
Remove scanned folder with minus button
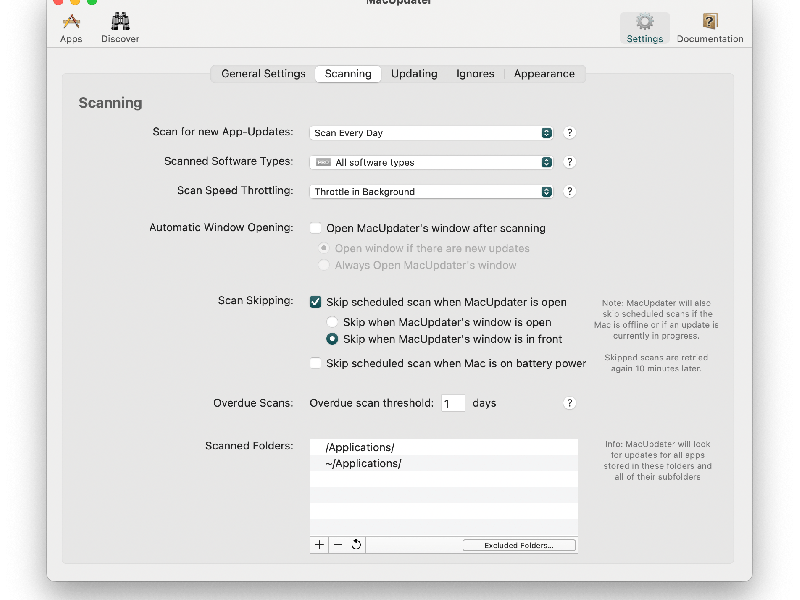pos(338,545)
